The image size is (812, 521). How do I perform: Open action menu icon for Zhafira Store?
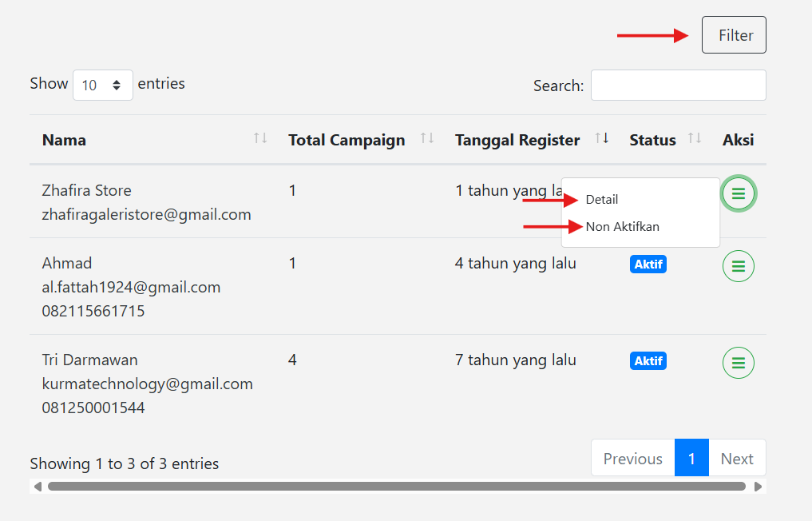click(738, 193)
